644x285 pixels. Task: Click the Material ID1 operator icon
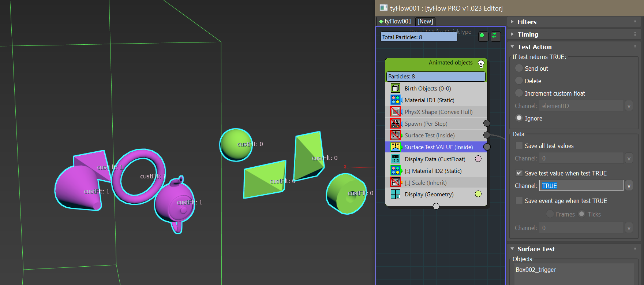click(395, 100)
